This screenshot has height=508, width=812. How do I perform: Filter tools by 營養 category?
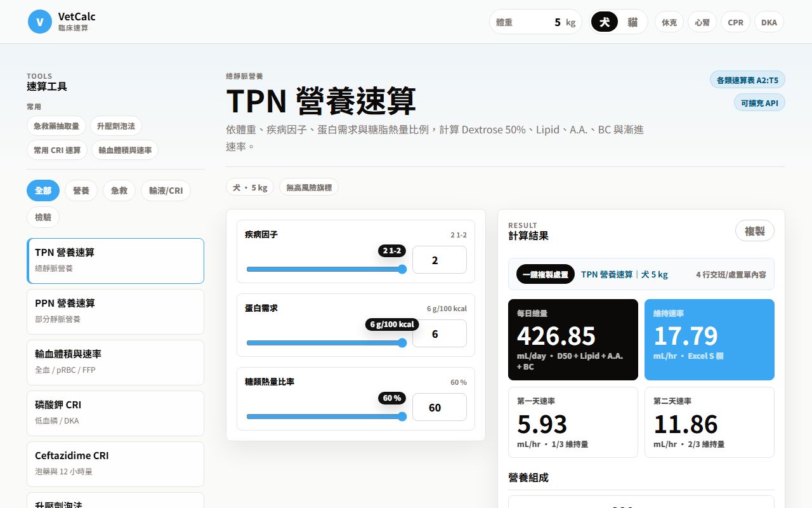pyautogui.click(x=81, y=190)
